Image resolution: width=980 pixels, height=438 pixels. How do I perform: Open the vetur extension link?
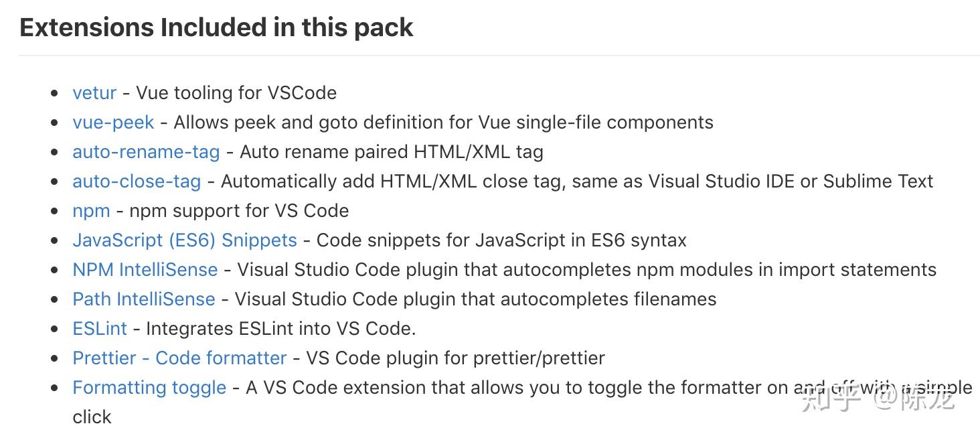coord(94,92)
